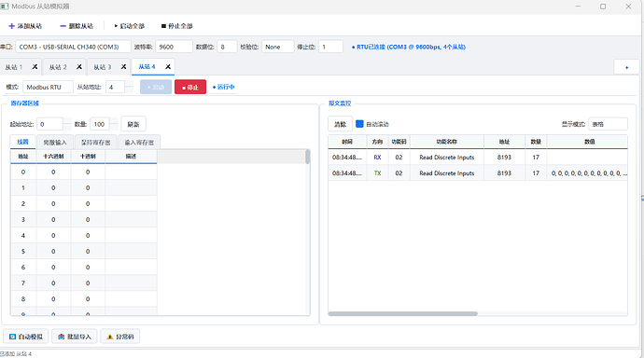Click the message table horizontal scrollbar
The image size is (644, 358).
click(403, 313)
